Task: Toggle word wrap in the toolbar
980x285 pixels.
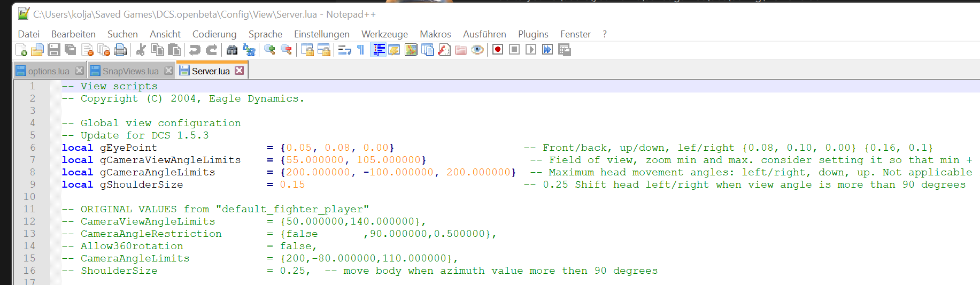Action: [x=345, y=50]
